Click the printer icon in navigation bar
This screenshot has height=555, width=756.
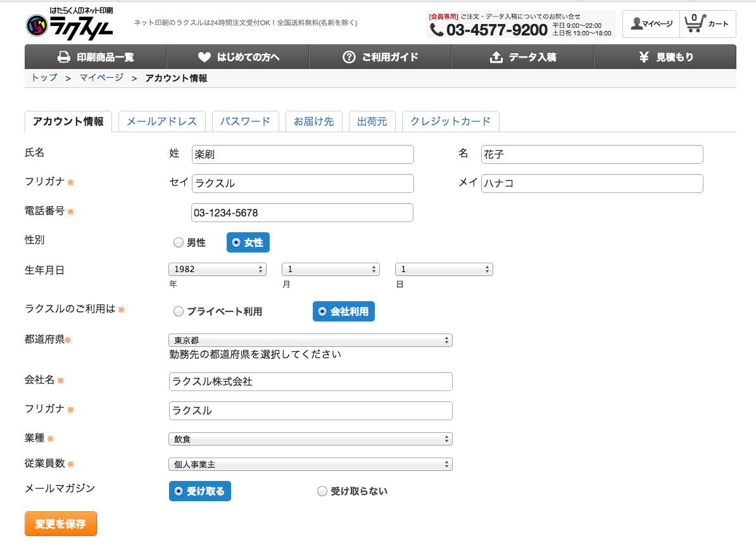[x=64, y=57]
